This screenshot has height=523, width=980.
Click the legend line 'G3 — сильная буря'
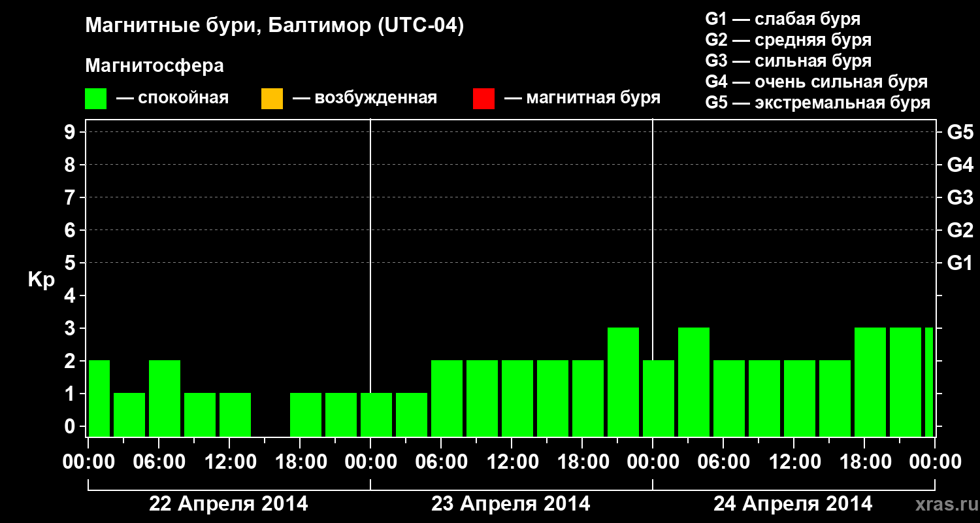[788, 61]
